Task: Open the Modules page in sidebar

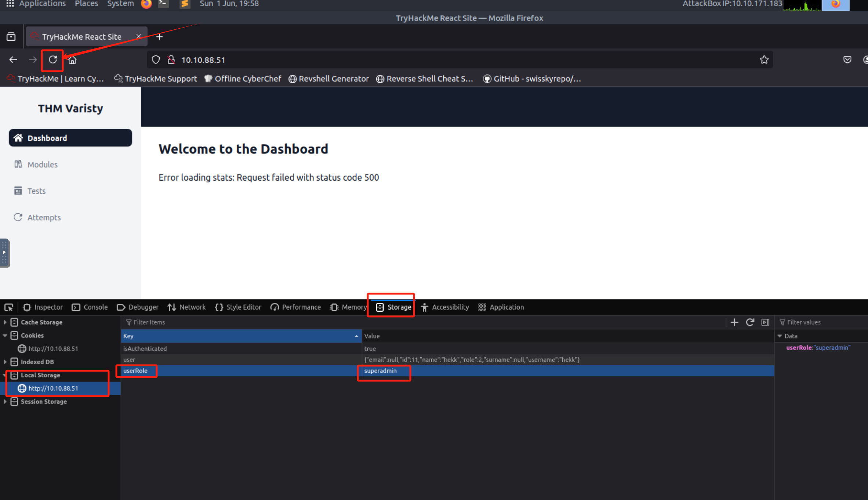Action: pyautogui.click(x=42, y=164)
